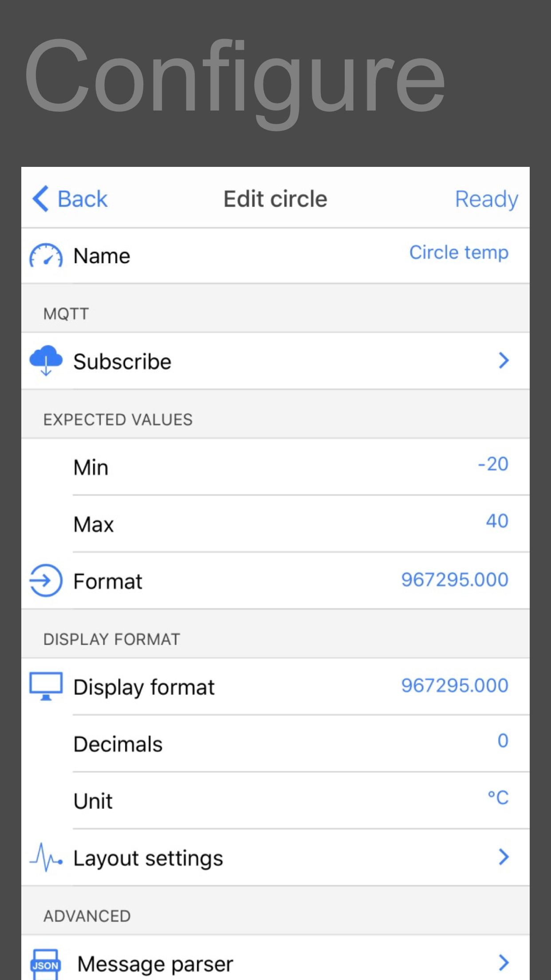The width and height of the screenshot is (551, 980).
Task: Select the Layout settings row label
Action: pyautogui.click(x=148, y=859)
